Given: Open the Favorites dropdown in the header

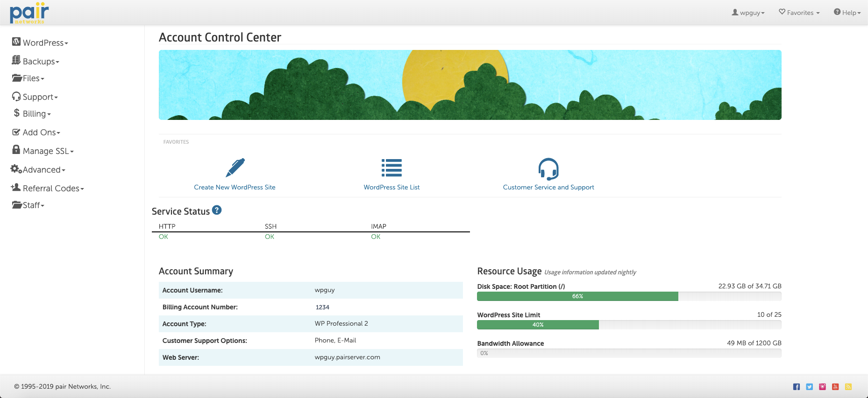Looking at the screenshot, I should pos(799,13).
